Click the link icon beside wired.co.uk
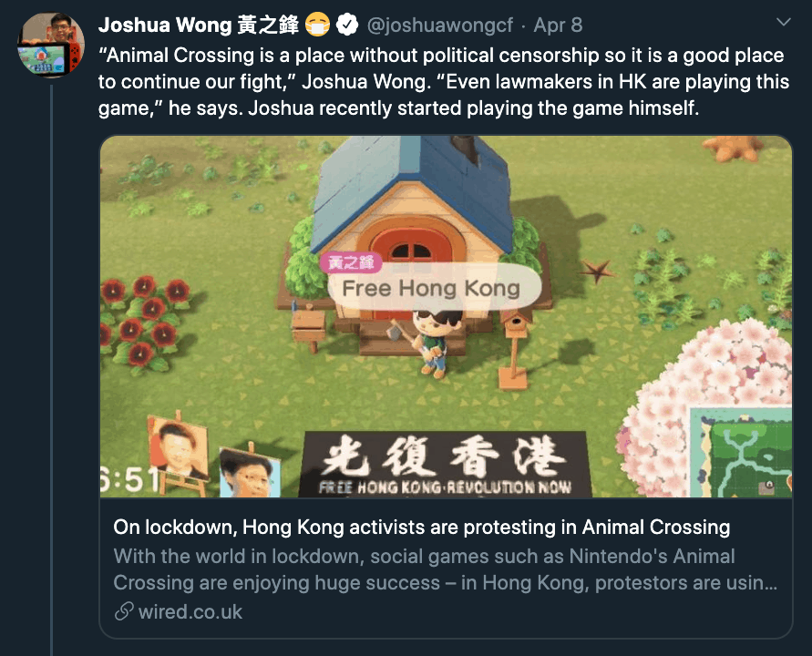 point(124,611)
